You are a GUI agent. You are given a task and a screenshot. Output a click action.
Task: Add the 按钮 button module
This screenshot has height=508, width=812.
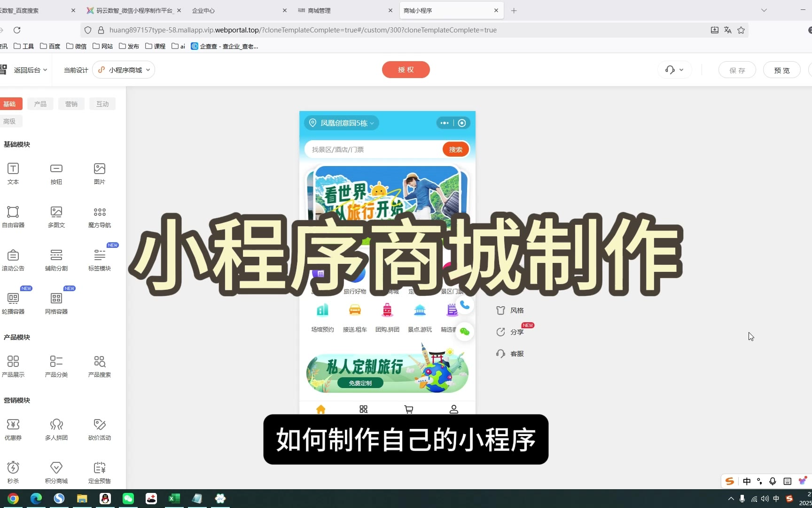pos(56,173)
